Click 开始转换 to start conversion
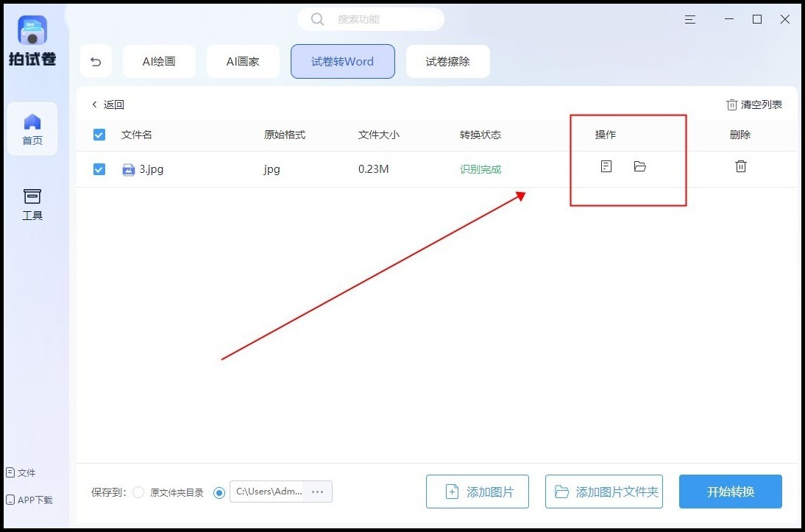Image resolution: width=805 pixels, height=532 pixels. point(731,492)
